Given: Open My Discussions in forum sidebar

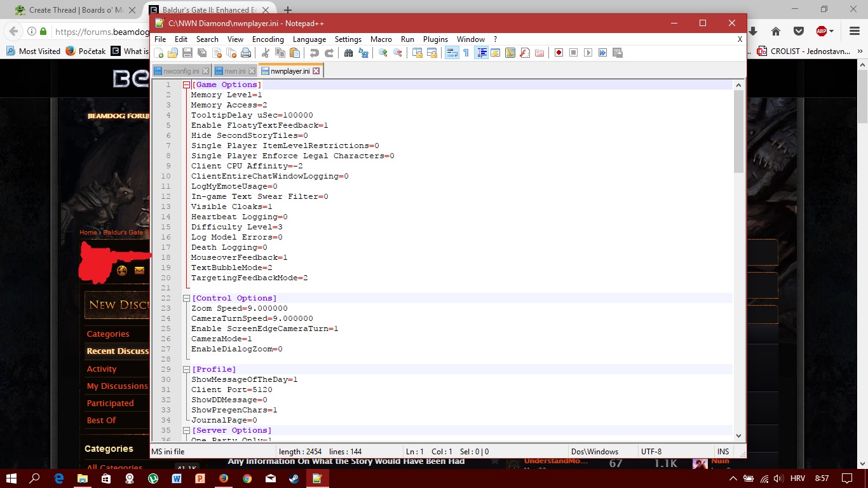Looking at the screenshot, I should click(x=118, y=386).
